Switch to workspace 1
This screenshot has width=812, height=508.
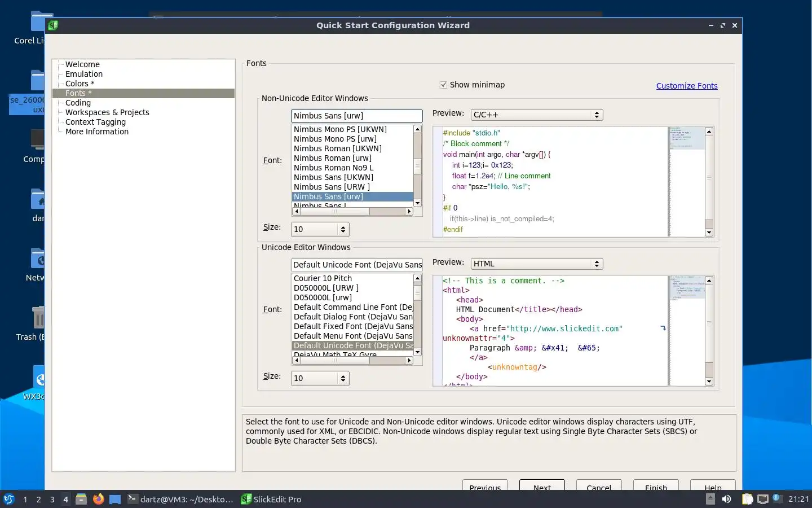pyautogui.click(x=25, y=500)
